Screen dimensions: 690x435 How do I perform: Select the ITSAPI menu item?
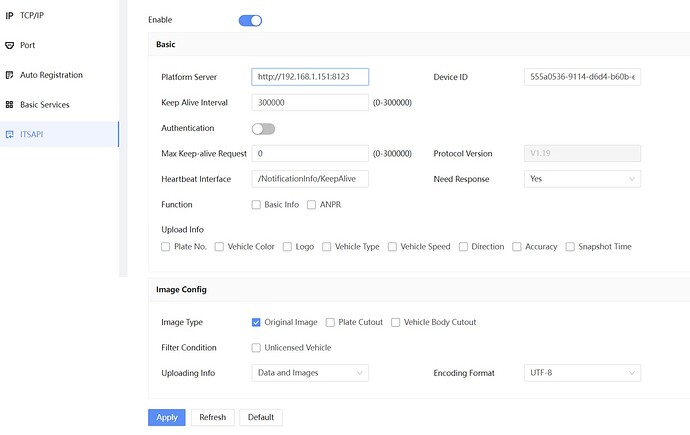tap(59, 134)
